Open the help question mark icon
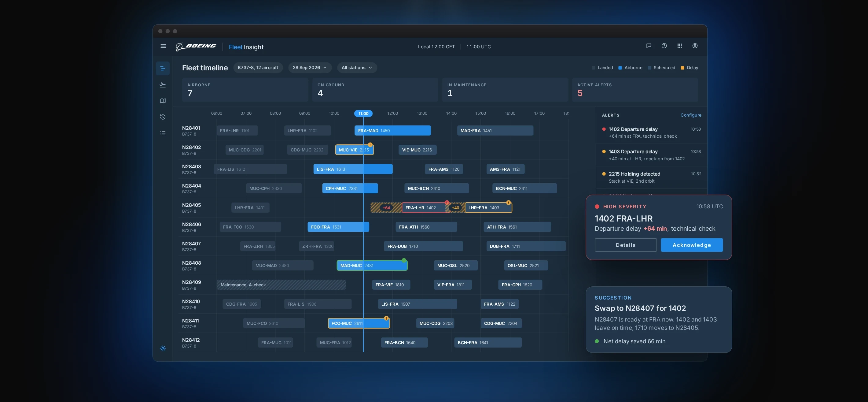The width and height of the screenshot is (868, 402). (664, 46)
